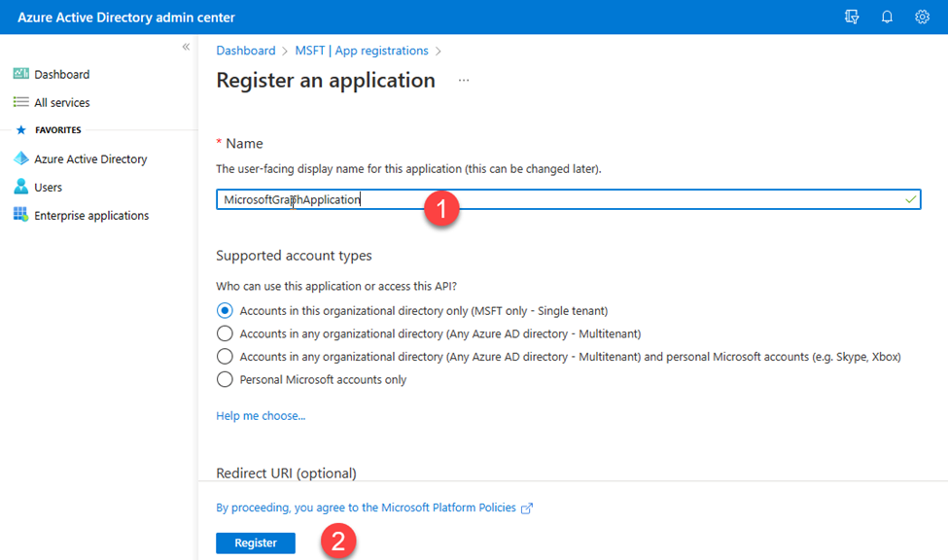Image resolution: width=948 pixels, height=560 pixels.
Task: Click into the application Name field
Action: [569, 199]
